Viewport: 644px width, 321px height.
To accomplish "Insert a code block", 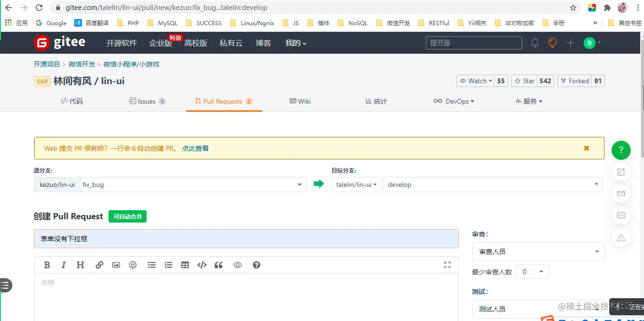I will tap(202, 265).
